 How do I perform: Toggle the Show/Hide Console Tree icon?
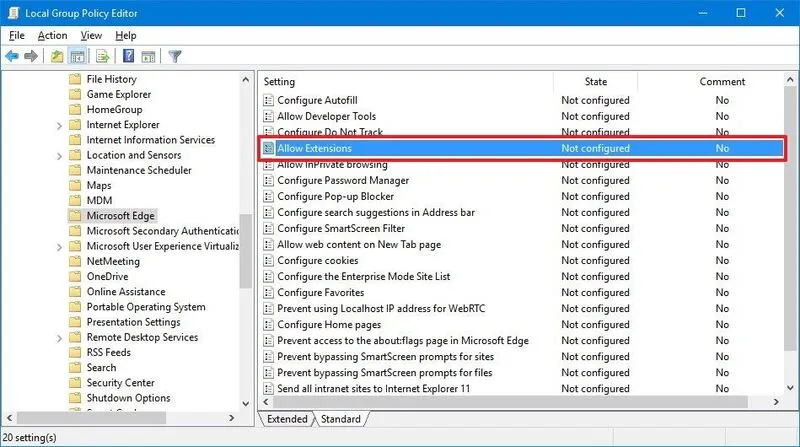pos(77,56)
